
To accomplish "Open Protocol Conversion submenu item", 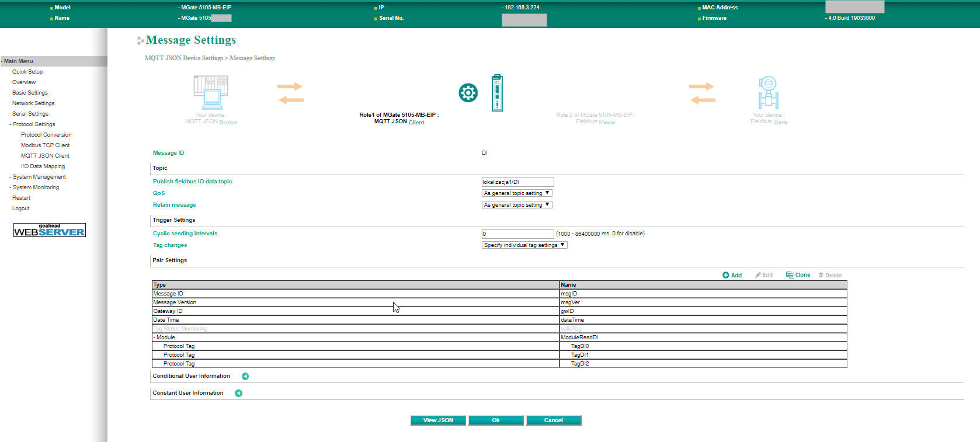I will tap(46, 135).
